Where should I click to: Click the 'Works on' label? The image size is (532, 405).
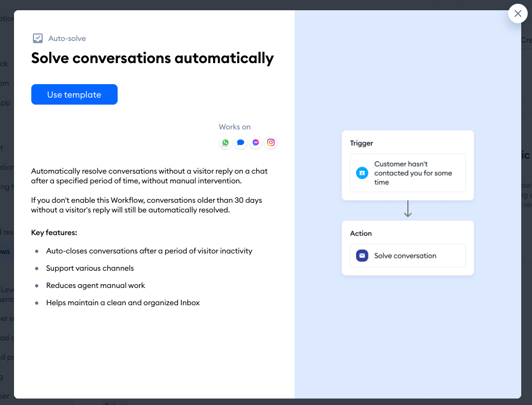pyautogui.click(x=235, y=127)
